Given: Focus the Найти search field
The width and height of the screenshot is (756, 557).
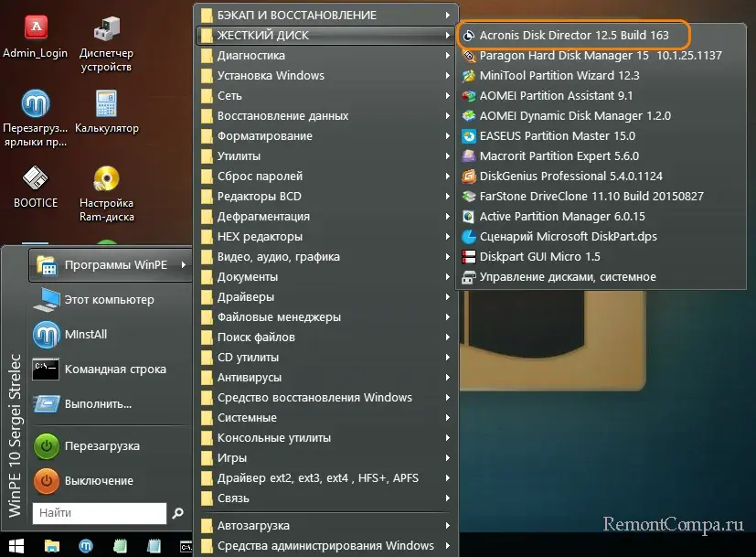Looking at the screenshot, I should [100, 513].
